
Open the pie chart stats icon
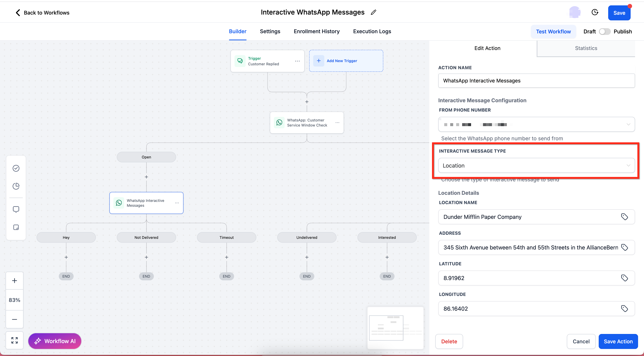coord(16,186)
